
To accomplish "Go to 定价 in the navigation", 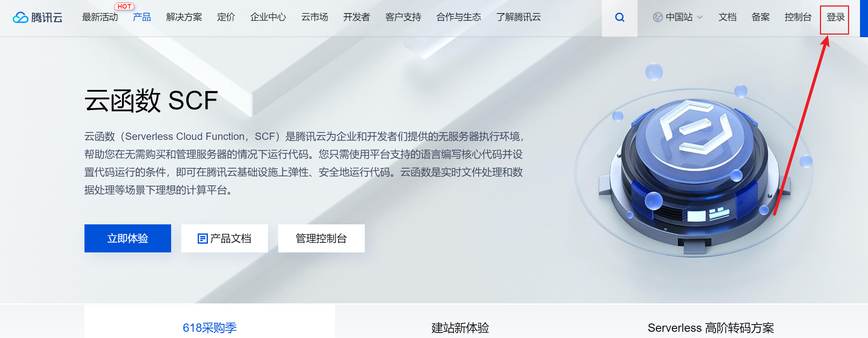I will pos(226,17).
